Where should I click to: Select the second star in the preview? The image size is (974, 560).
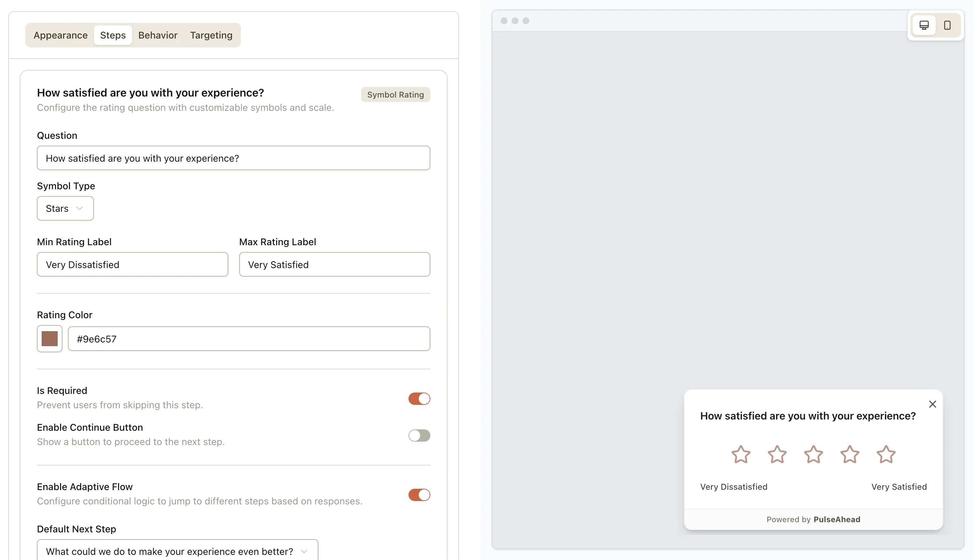coord(777,455)
